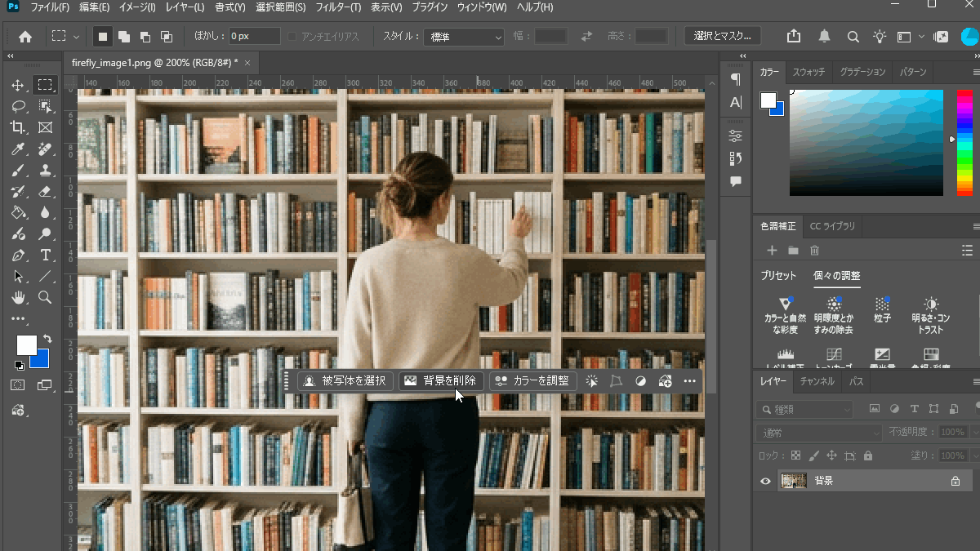Toggle lock transparent pixels icon
Screen dimensions: 980x551
(796, 455)
